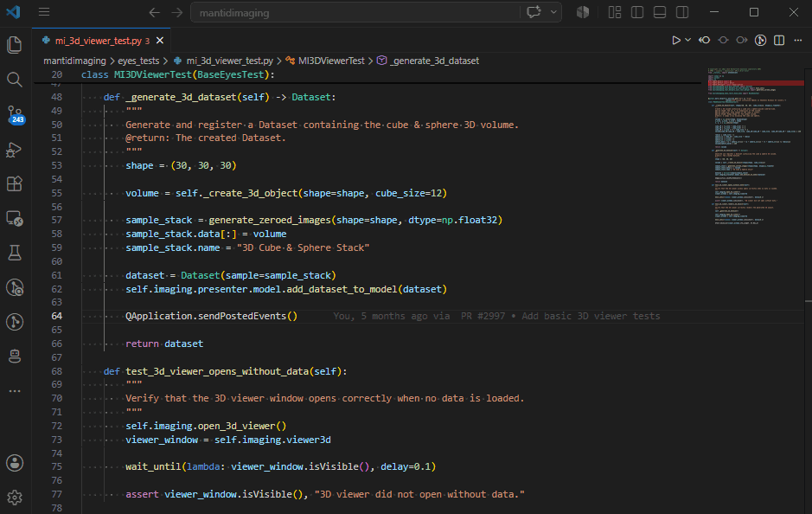Toggle file changes annotation icon

click(x=724, y=40)
